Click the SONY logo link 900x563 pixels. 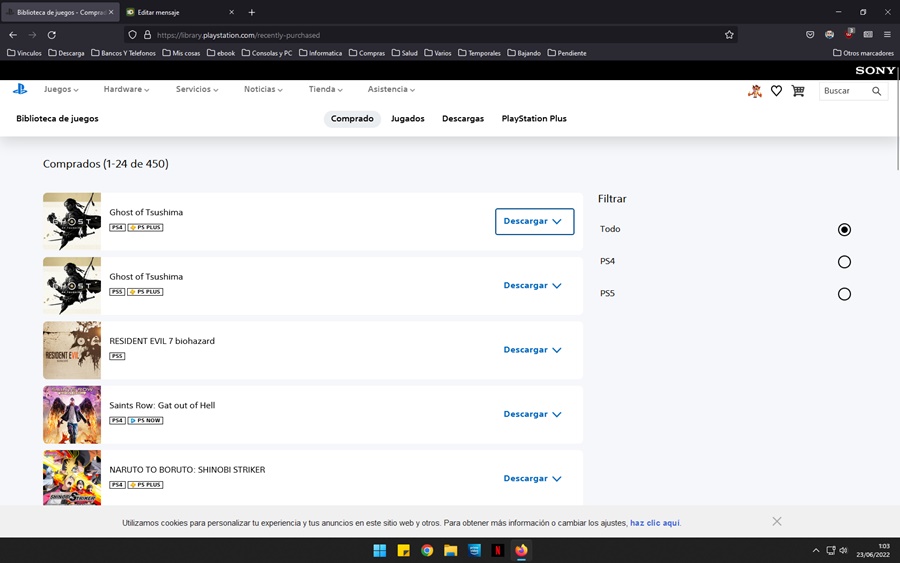pos(875,71)
